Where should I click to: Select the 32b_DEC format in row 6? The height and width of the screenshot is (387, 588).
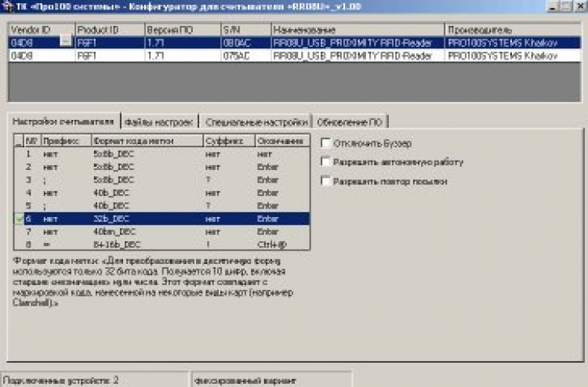pyautogui.click(x=162, y=219)
